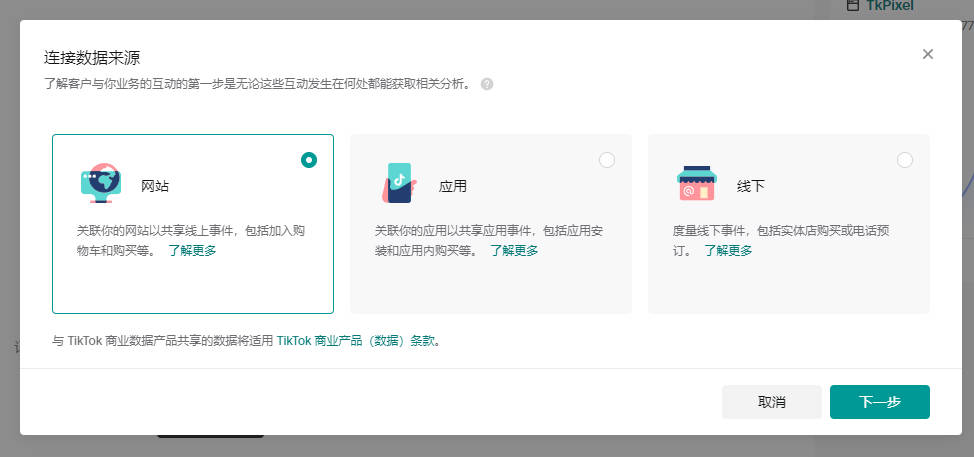Screen dimensions: 974x457
Task: Click the globe icon for 网站
Action: pos(100,184)
